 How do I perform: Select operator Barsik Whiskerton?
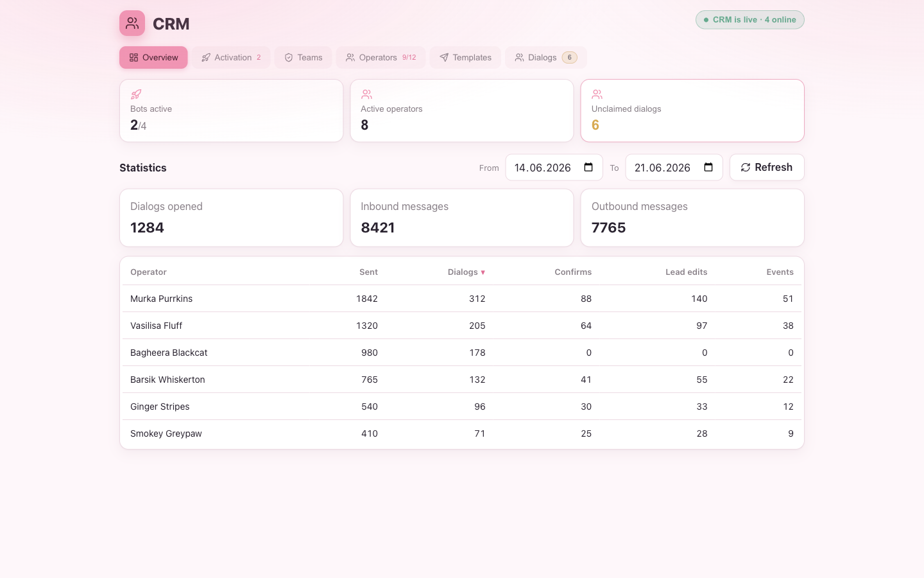167,380
